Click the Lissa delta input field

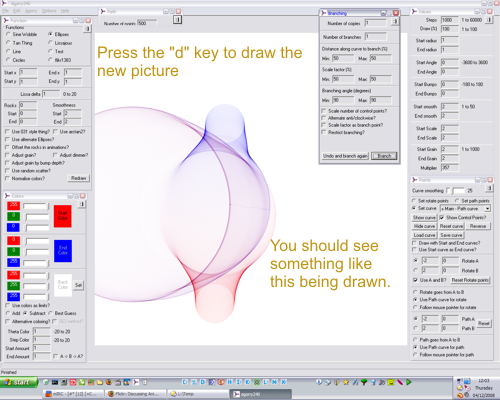pyautogui.click(x=51, y=94)
